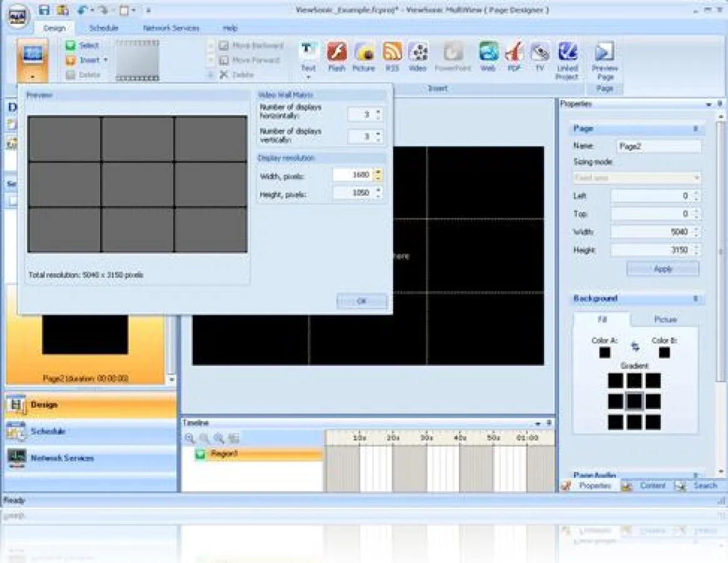
Task: Click the Page2 name input field
Action: click(658, 146)
